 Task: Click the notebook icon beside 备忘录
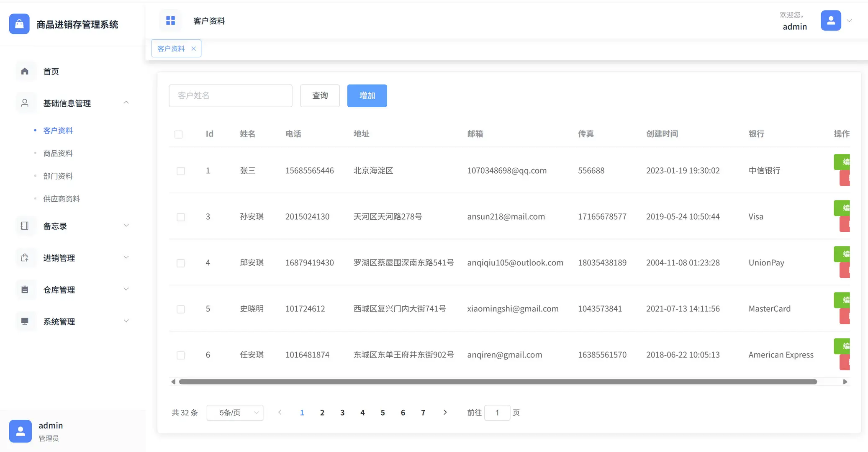pos(25,226)
